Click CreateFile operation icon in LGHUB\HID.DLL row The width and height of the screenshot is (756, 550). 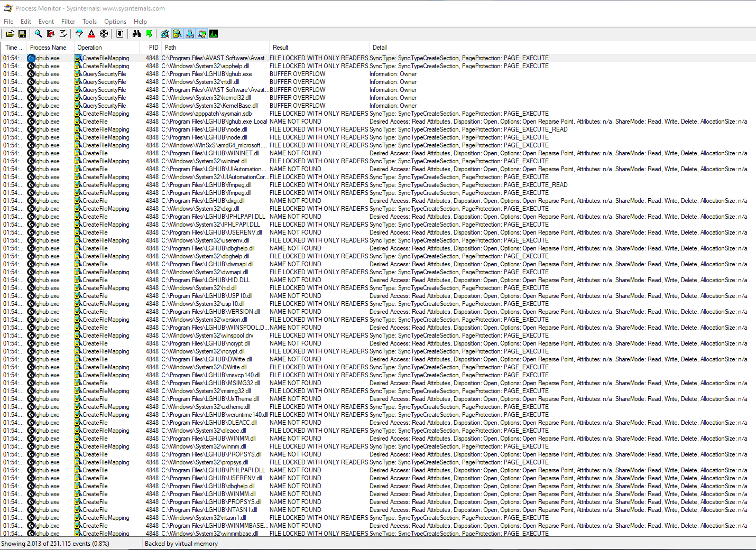click(x=78, y=280)
